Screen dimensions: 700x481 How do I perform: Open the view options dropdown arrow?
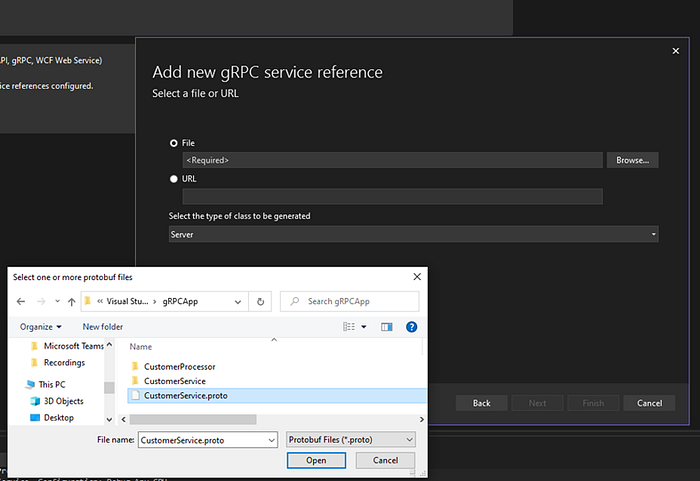[x=364, y=327]
